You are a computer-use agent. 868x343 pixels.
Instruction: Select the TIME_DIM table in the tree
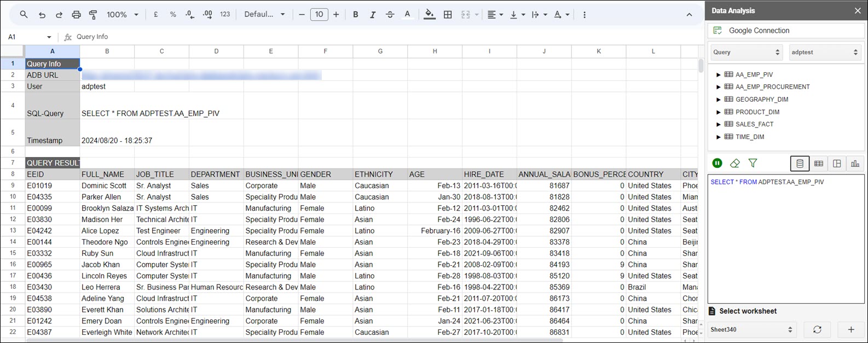pos(750,137)
